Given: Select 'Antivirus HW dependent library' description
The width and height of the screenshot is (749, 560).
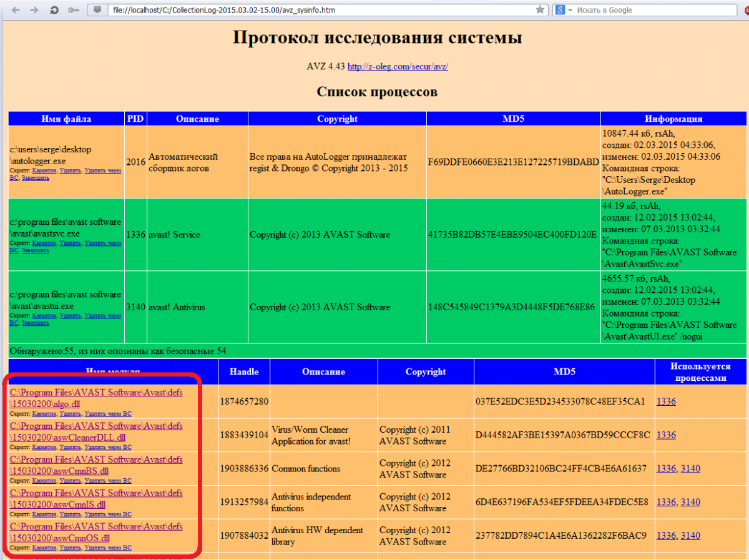Looking at the screenshot, I should 317,536.
